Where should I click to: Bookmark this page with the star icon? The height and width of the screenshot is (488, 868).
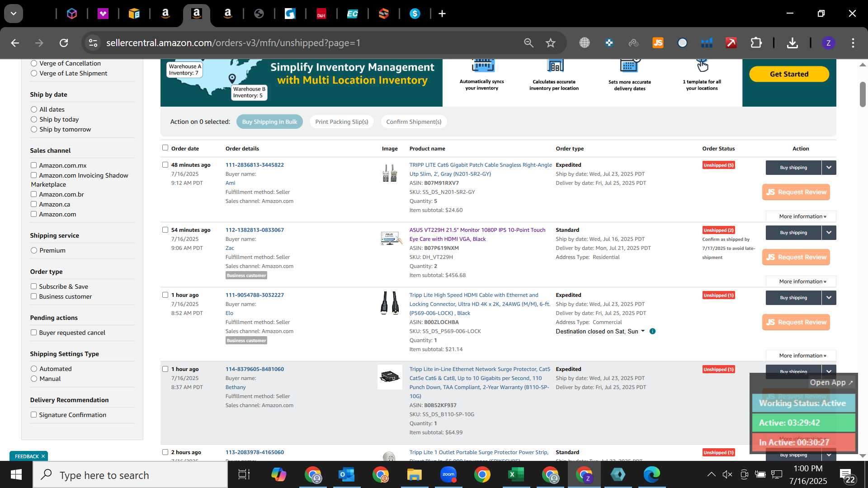tap(550, 43)
